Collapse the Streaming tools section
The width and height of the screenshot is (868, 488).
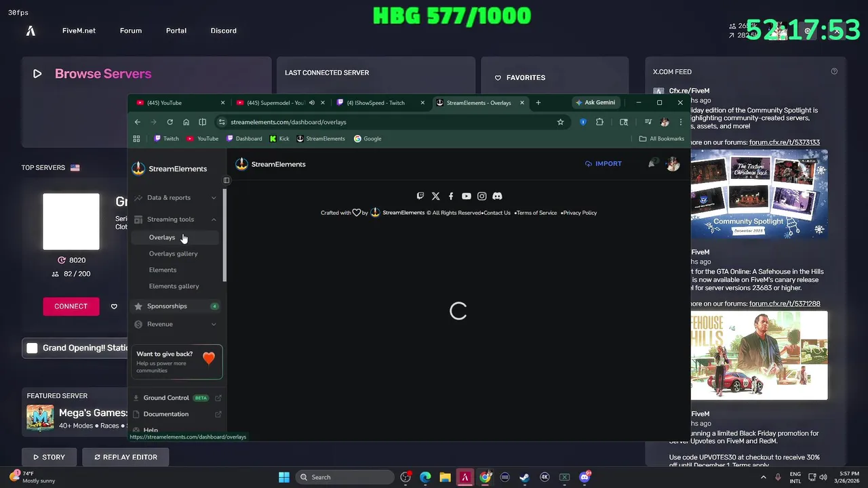pyautogui.click(x=175, y=220)
